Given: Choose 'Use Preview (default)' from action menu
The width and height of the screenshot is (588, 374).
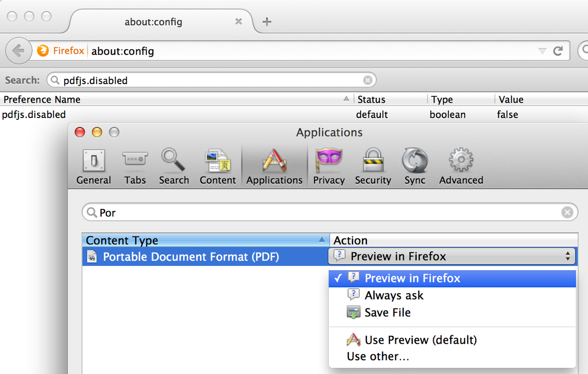Looking at the screenshot, I should (452, 339).
